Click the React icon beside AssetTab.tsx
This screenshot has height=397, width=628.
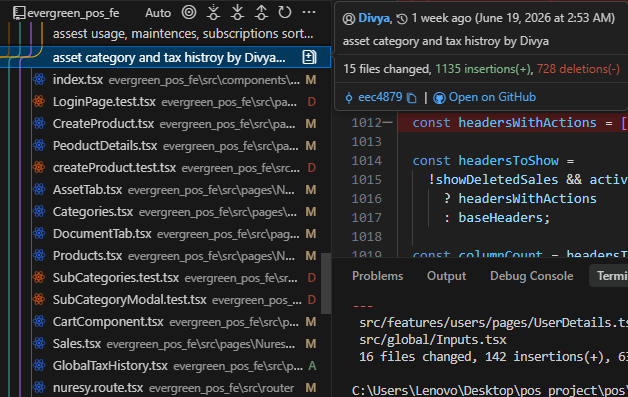[x=39, y=190]
